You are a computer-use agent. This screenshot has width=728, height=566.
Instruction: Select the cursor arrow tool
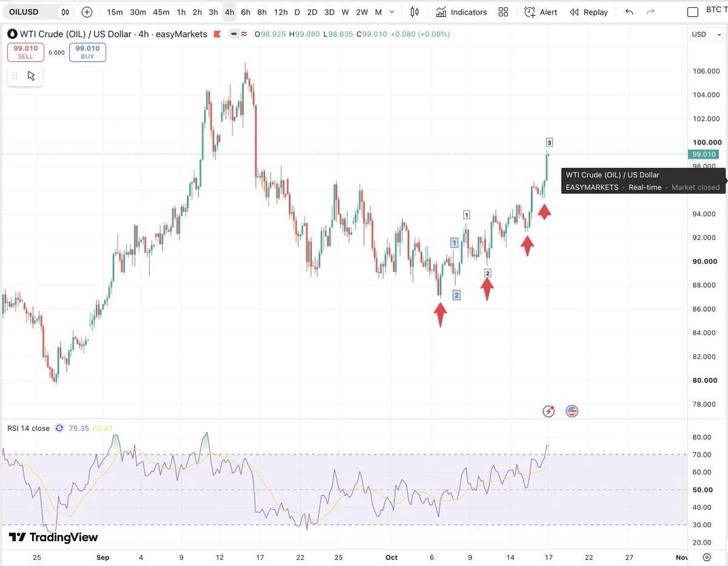32,76
